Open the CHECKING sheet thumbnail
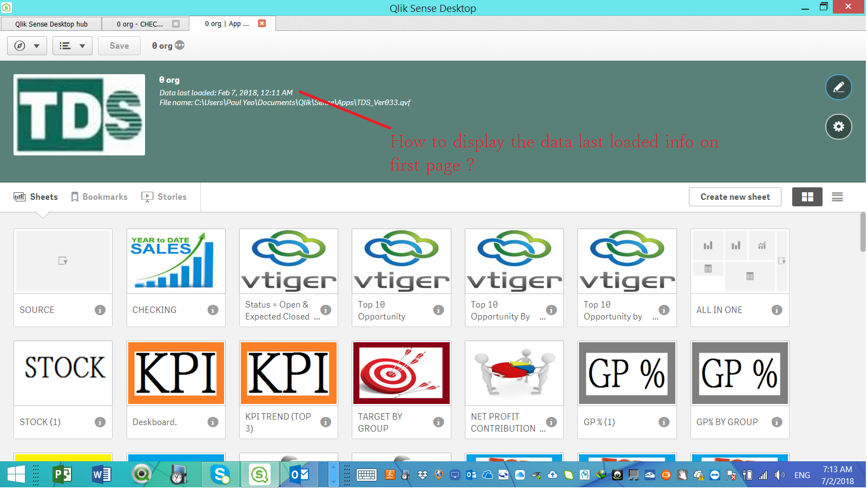868x496 pixels. pyautogui.click(x=176, y=262)
